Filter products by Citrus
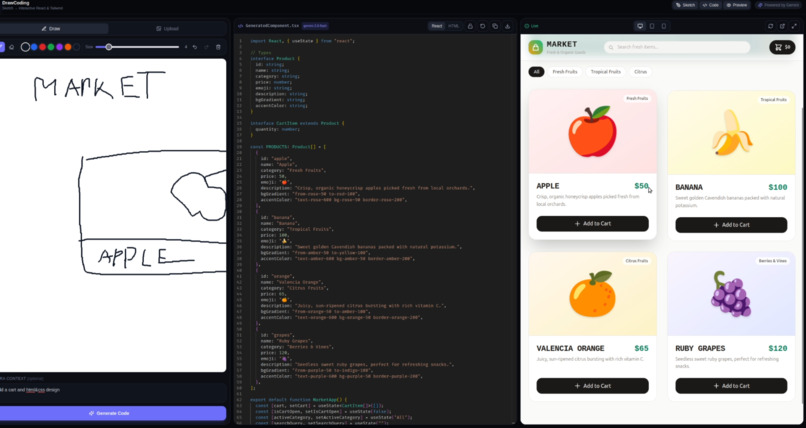The image size is (806, 428). tap(640, 72)
